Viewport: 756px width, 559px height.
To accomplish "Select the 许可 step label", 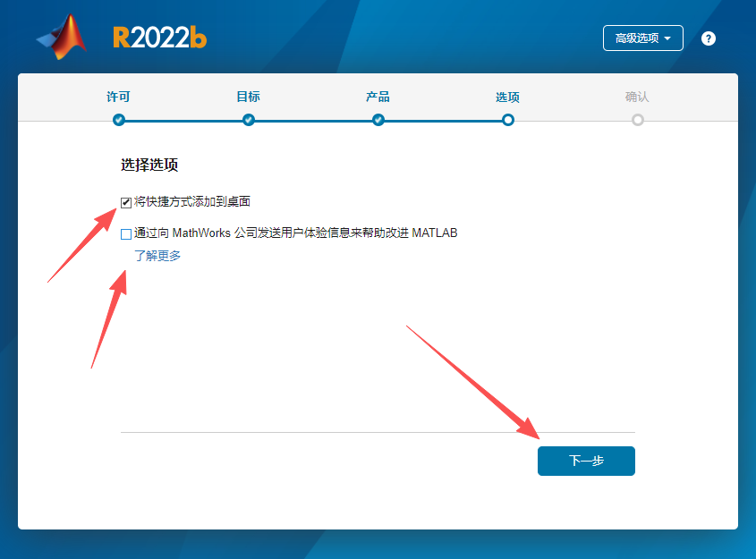I will coord(117,97).
